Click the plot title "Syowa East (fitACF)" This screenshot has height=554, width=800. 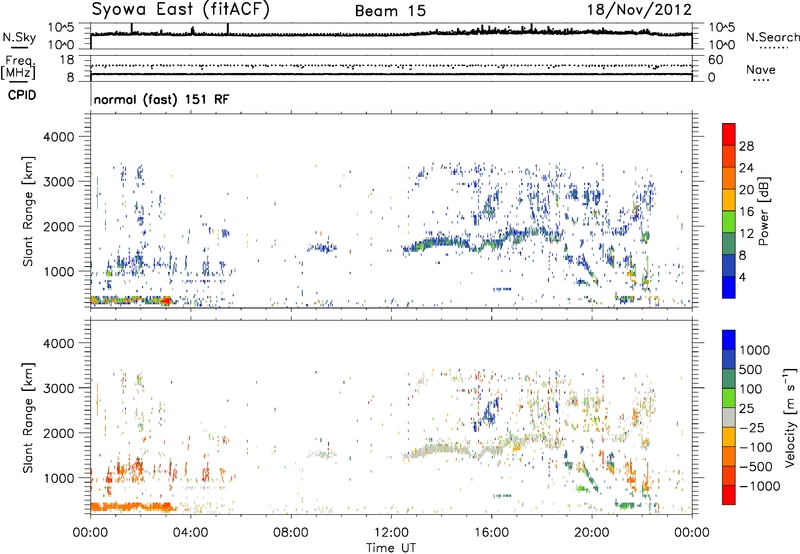tap(180, 10)
